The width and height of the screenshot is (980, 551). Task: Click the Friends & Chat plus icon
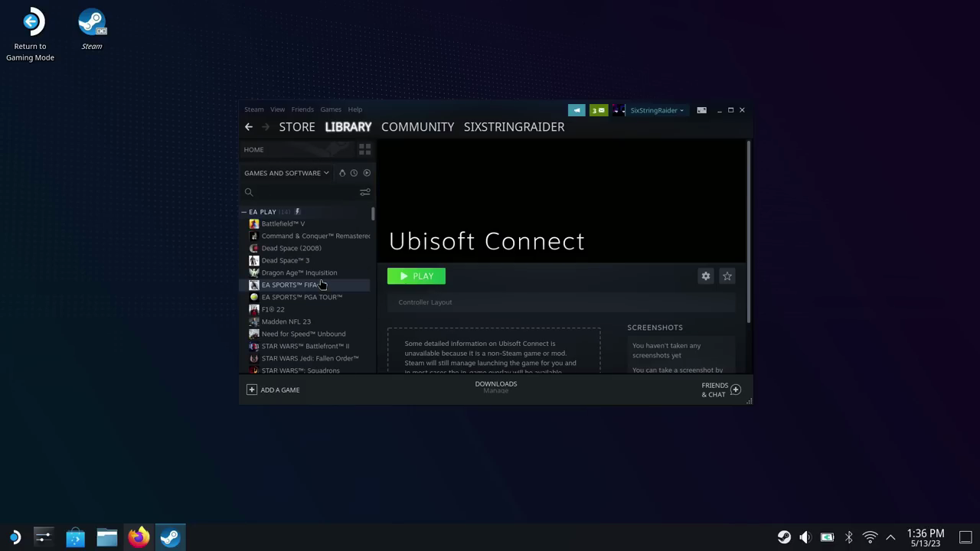point(736,390)
